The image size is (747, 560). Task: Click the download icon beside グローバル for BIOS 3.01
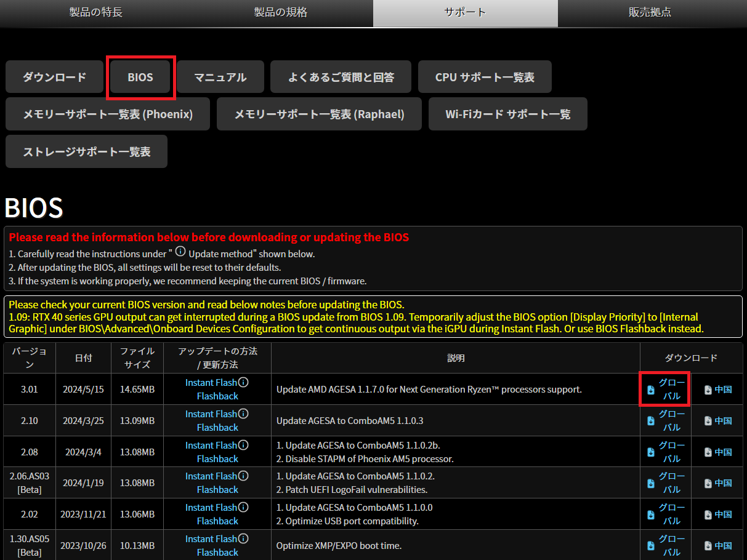coord(651,390)
